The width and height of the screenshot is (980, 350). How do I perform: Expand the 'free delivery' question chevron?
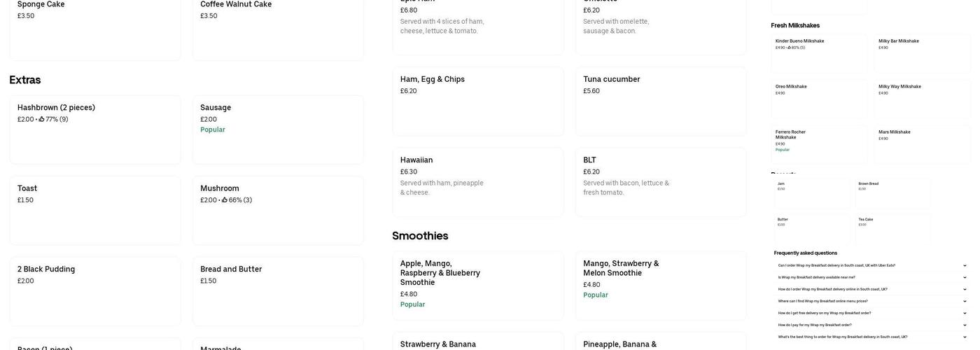965,313
